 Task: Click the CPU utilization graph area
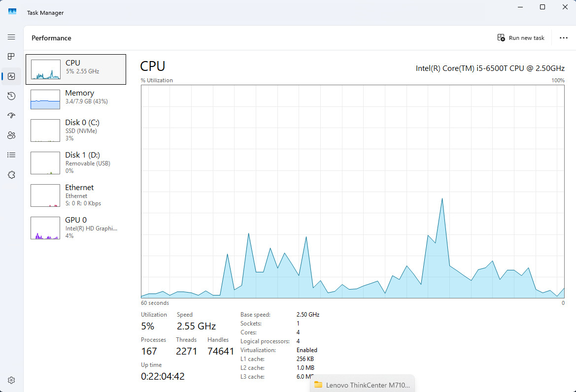353,191
